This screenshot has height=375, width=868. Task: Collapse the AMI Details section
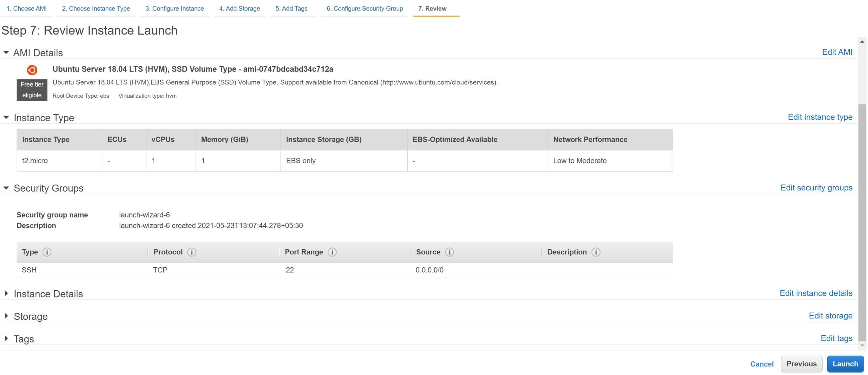pyautogui.click(x=6, y=53)
